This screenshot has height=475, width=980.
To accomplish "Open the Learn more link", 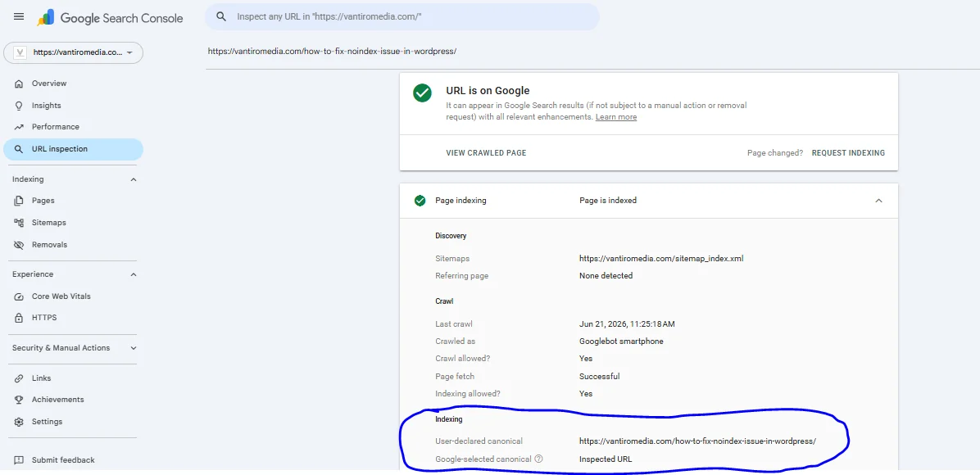I will click(x=616, y=117).
